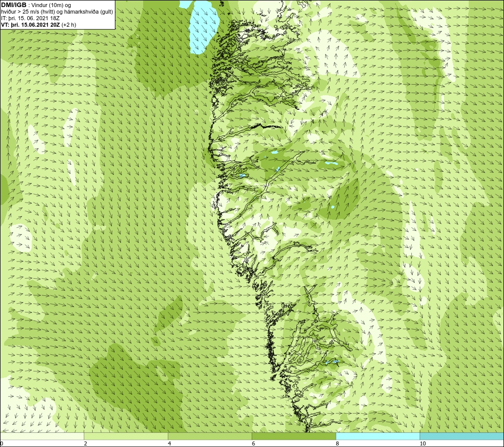Click the legend scale label '8'
The image size is (504, 447).
338,443
